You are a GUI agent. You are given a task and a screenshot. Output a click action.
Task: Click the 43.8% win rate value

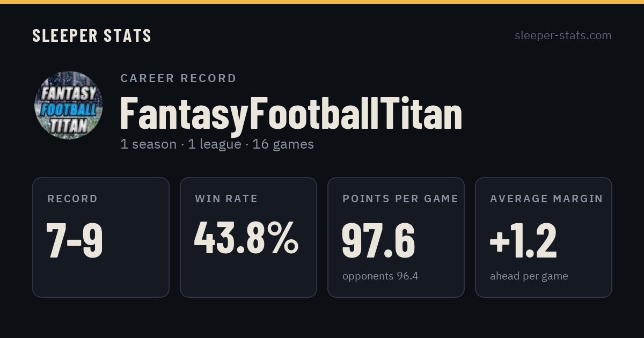tap(246, 238)
